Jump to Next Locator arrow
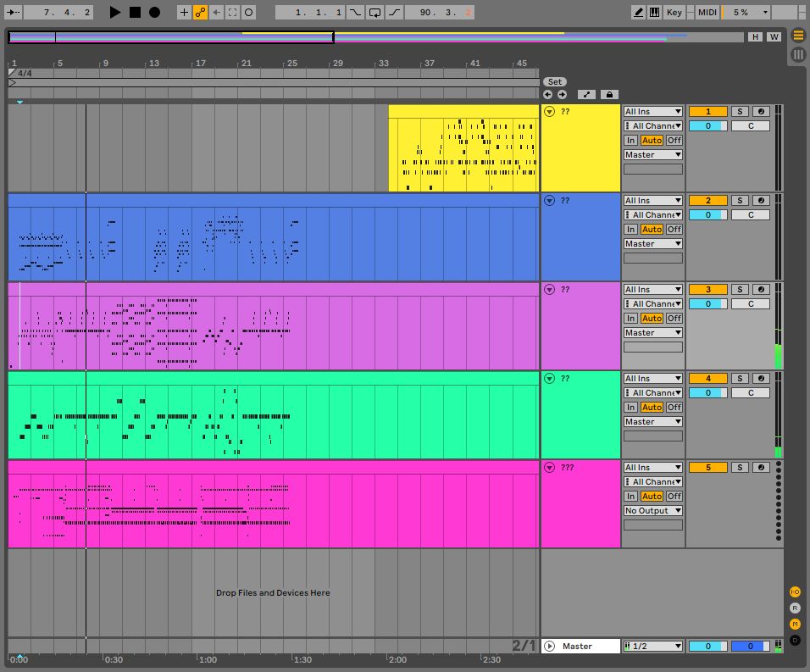 point(562,95)
